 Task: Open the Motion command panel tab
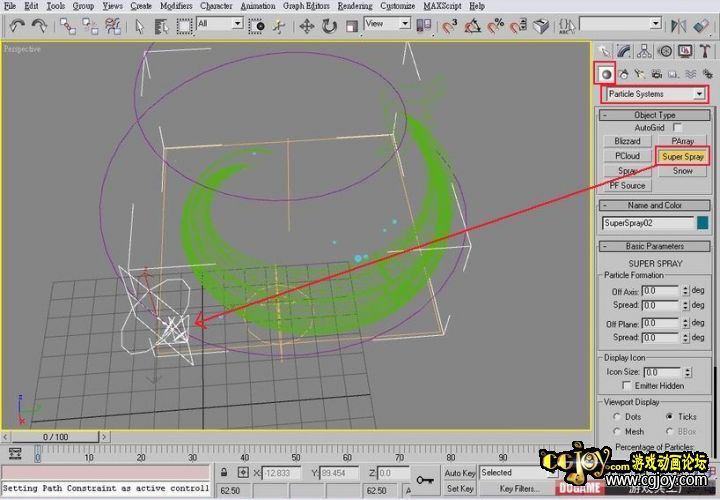[x=665, y=51]
